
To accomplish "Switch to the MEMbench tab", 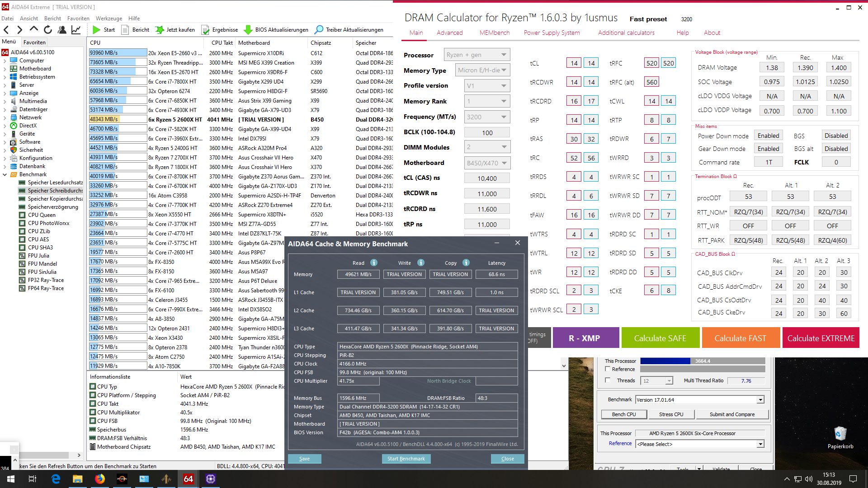I will click(494, 33).
